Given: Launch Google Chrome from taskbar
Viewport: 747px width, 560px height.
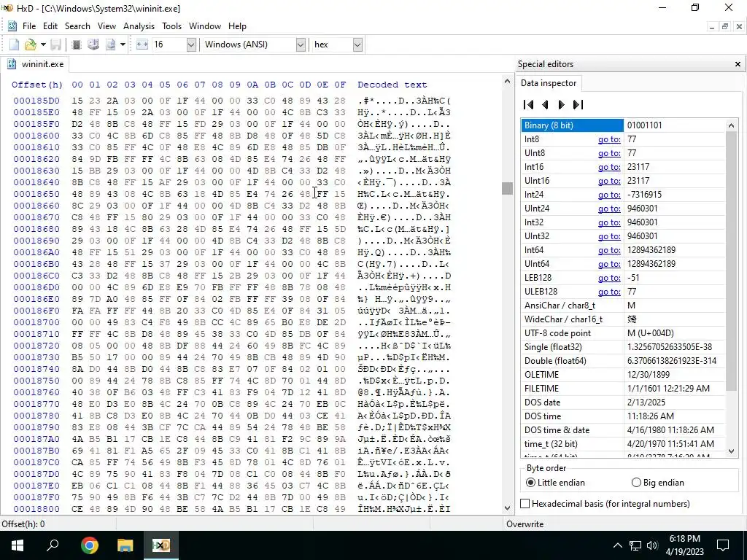Looking at the screenshot, I should [x=89, y=545].
